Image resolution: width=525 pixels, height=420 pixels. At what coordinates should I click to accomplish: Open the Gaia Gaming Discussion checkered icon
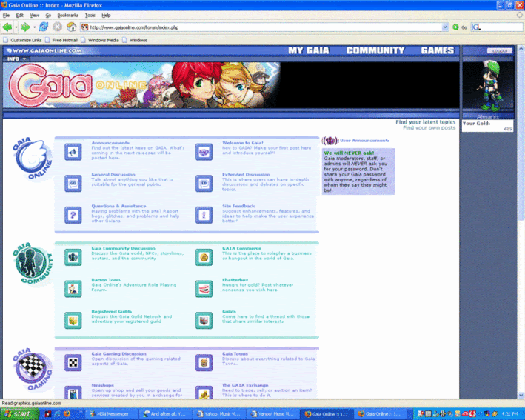coord(73,363)
